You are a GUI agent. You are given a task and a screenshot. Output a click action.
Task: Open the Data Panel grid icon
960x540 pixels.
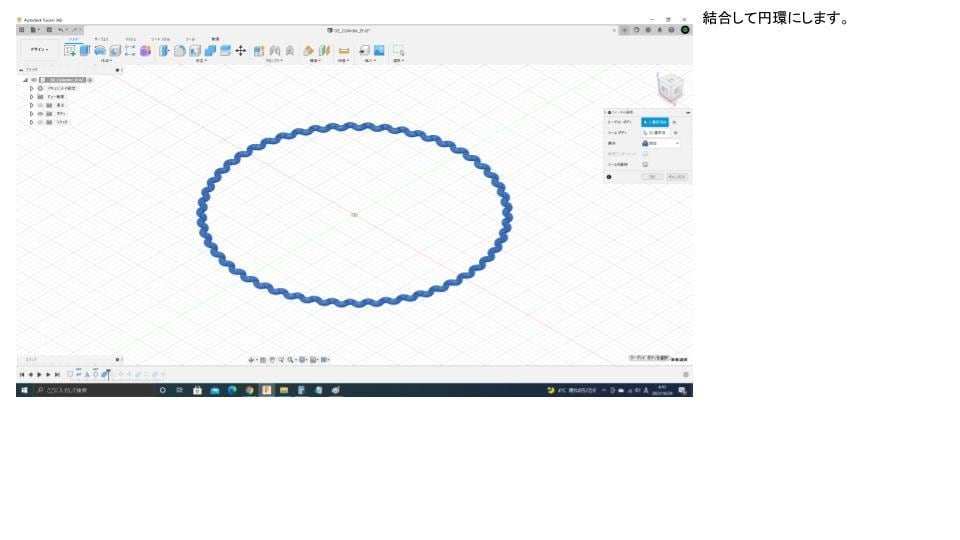[x=21, y=29]
